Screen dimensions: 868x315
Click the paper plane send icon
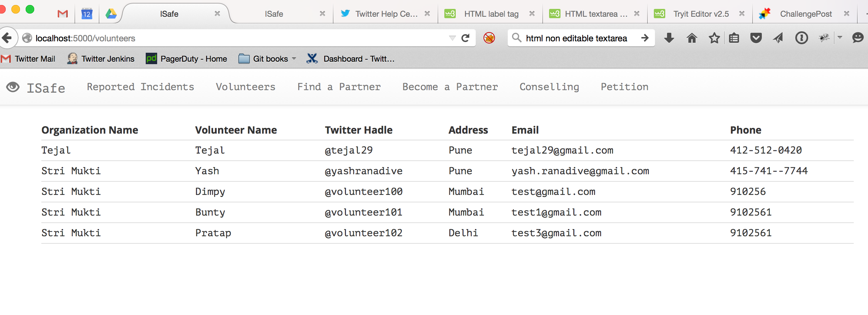778,38
